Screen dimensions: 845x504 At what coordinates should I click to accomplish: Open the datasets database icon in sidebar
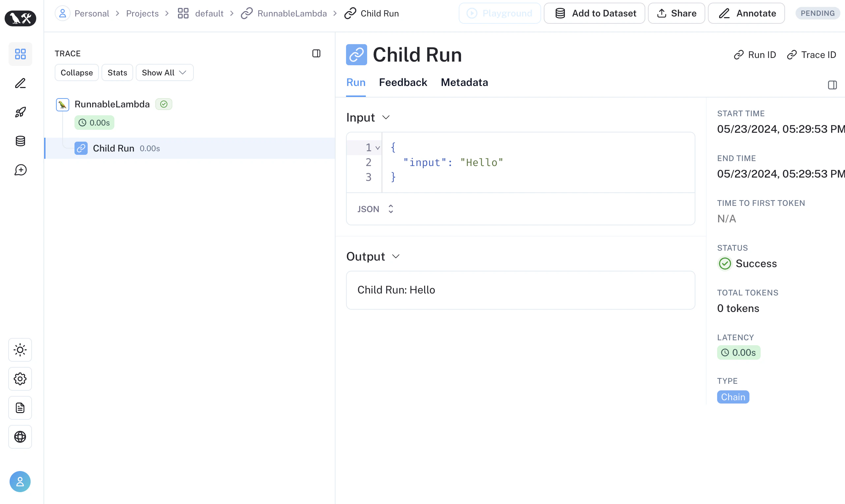coord(20,141)
